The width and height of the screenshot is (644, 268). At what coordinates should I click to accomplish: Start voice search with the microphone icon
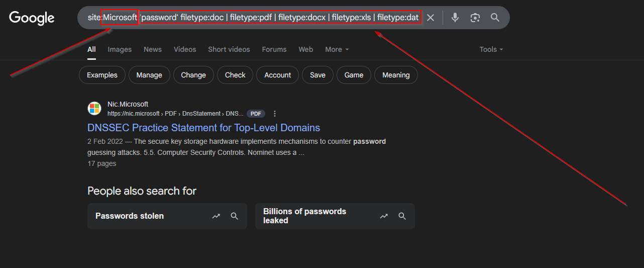coord(455,18)
